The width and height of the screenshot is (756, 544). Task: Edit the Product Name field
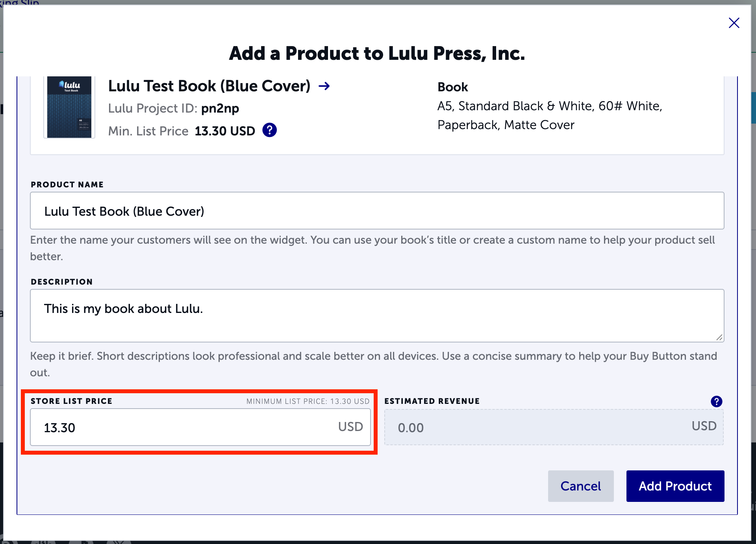click(377, 211)
